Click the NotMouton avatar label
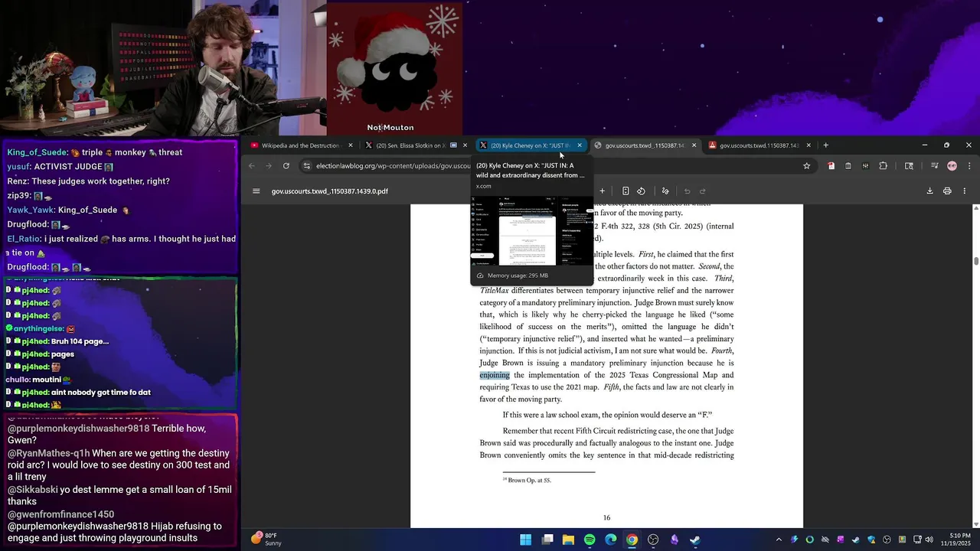The height and width of the screenshot is (551, 980). (x=390, y=128)
